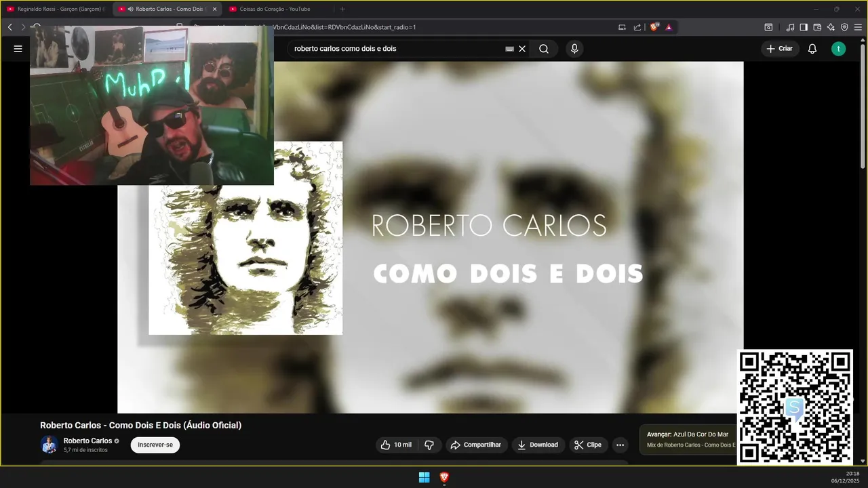The image size is (868, 488).
Task: Open the Criar create button
Action: (x=780, y=49)
